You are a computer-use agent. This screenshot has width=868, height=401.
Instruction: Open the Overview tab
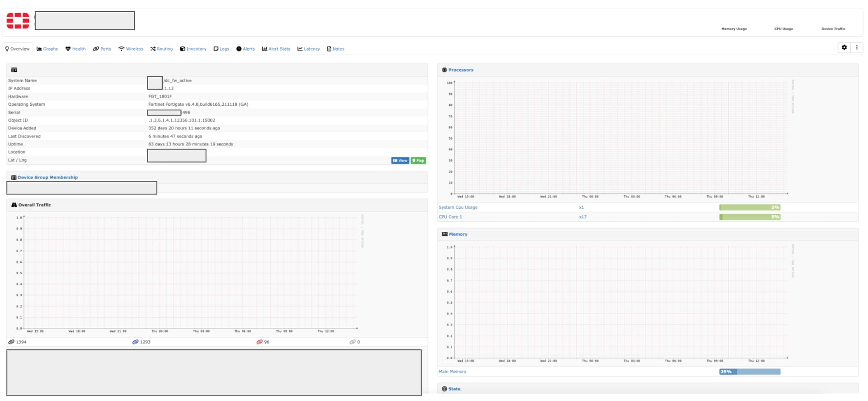pyautogui.click(x=17, y=49)
